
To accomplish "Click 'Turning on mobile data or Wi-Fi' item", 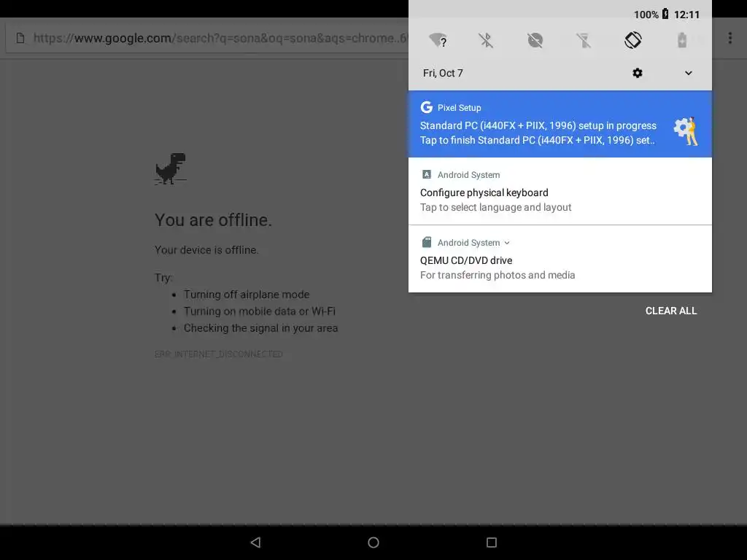I will coord(259,311).
